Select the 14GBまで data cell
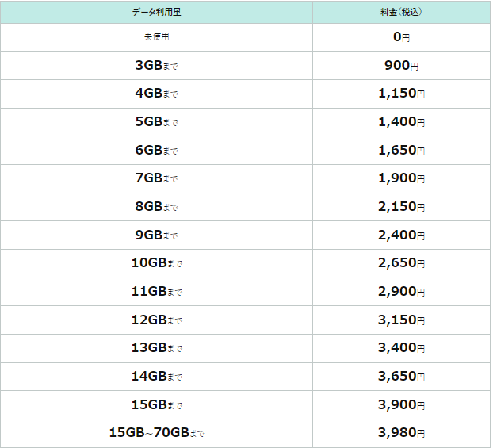The width and height of the screenshot is (493, 448). point(156,377)
